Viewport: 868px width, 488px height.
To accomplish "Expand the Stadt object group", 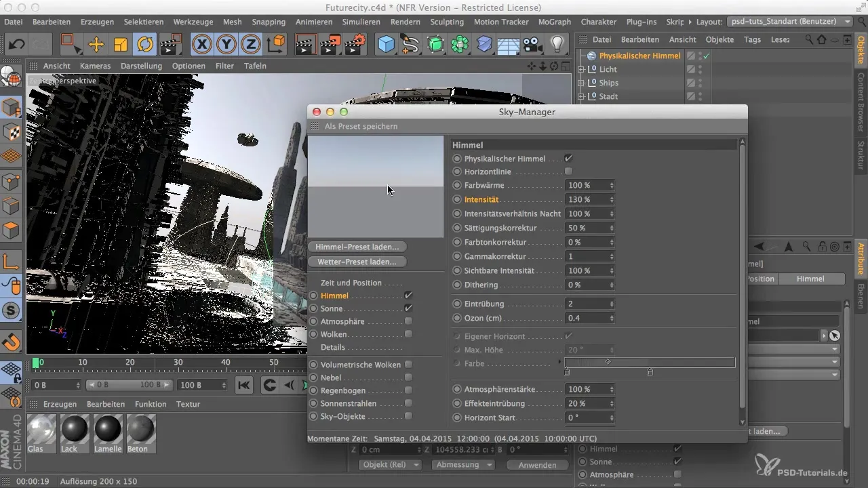I will click(580, 96).
